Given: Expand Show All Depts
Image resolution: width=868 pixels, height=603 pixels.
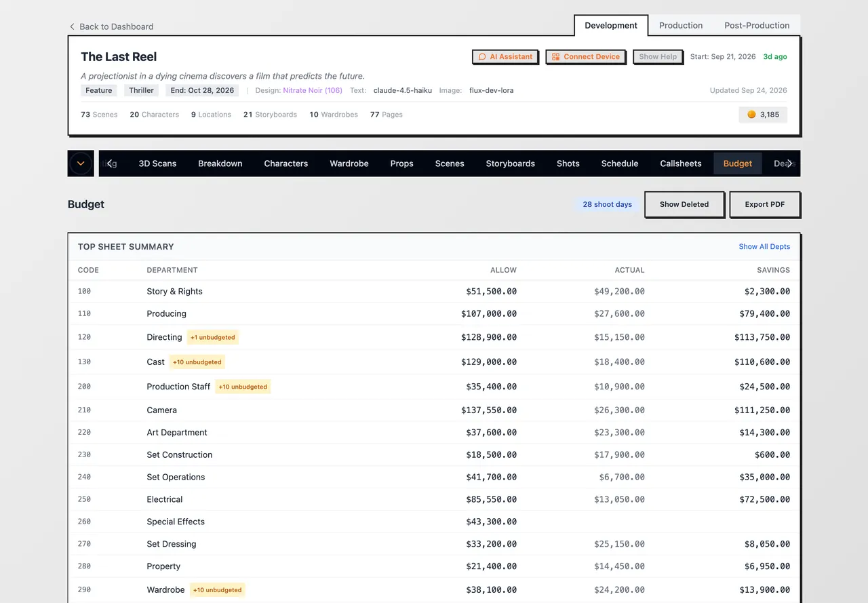Looking at the screenshot, I should pyautogui.click(x=764, y=247).
